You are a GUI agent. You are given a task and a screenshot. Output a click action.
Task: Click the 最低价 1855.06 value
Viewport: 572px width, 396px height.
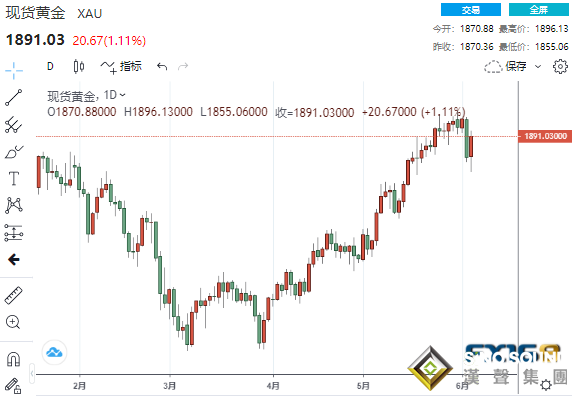552,47
